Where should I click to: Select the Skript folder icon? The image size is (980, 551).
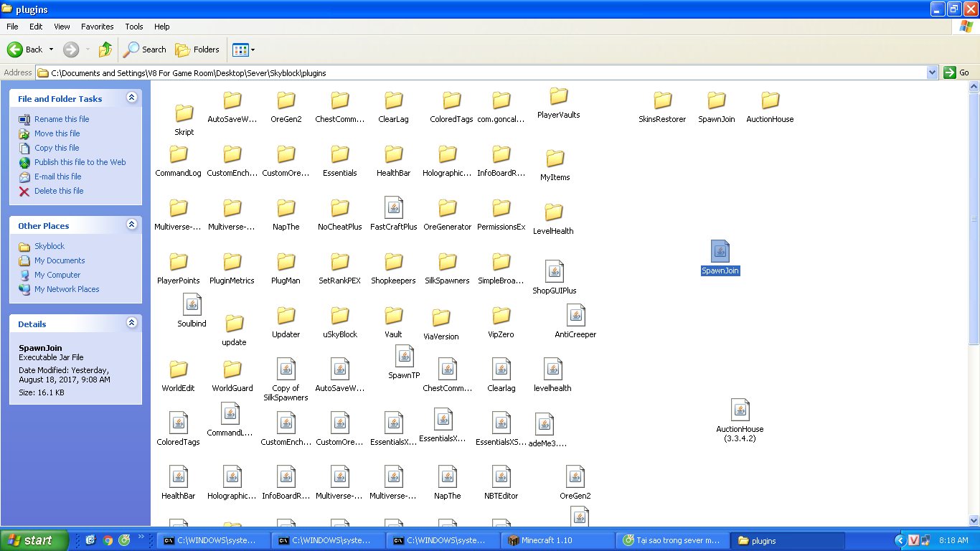(184, 113)
